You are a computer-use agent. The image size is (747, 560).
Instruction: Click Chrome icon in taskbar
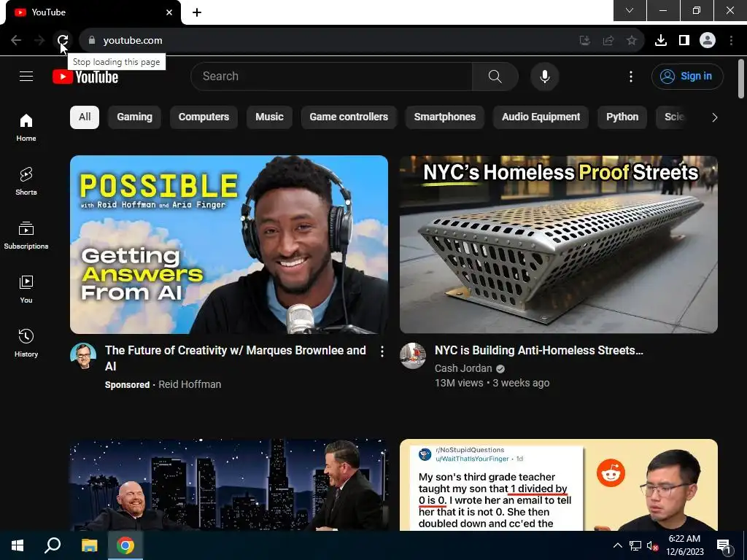point(125,545)
